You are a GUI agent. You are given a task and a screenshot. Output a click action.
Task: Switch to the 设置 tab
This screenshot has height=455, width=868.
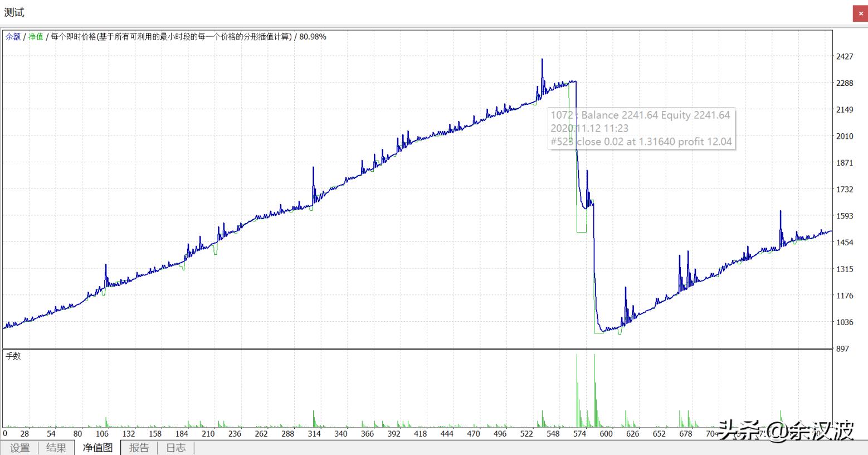tap(19, 448)
